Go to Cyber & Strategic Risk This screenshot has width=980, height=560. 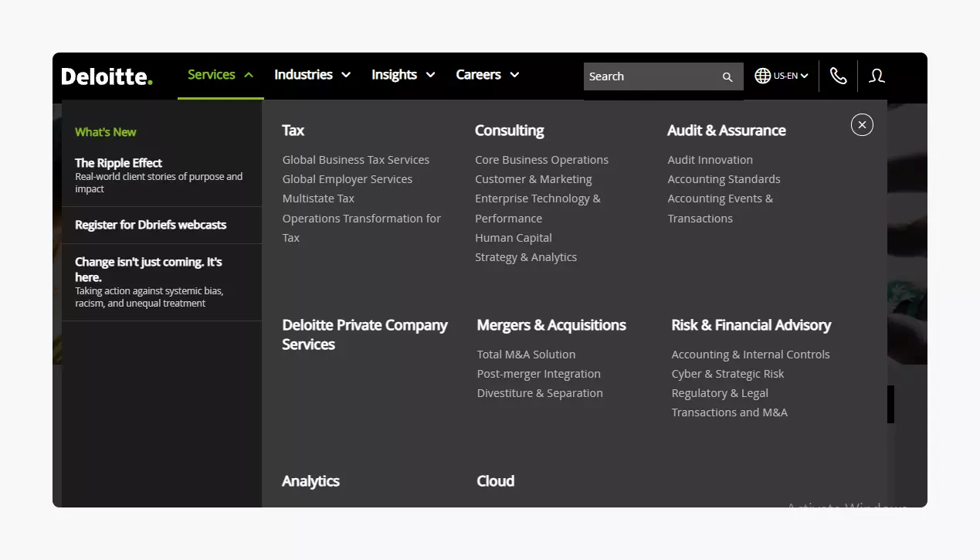[727, 374]
